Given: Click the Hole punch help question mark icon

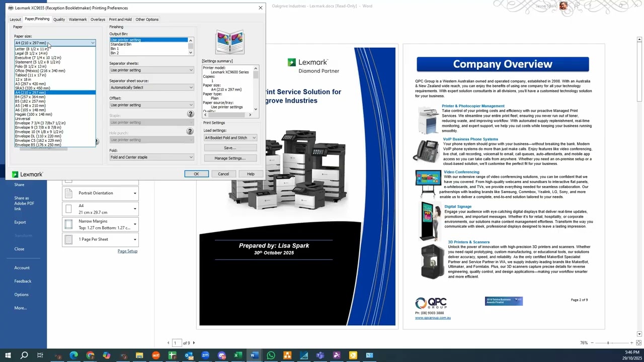Looking at the screenshot, I should point(190,131).
